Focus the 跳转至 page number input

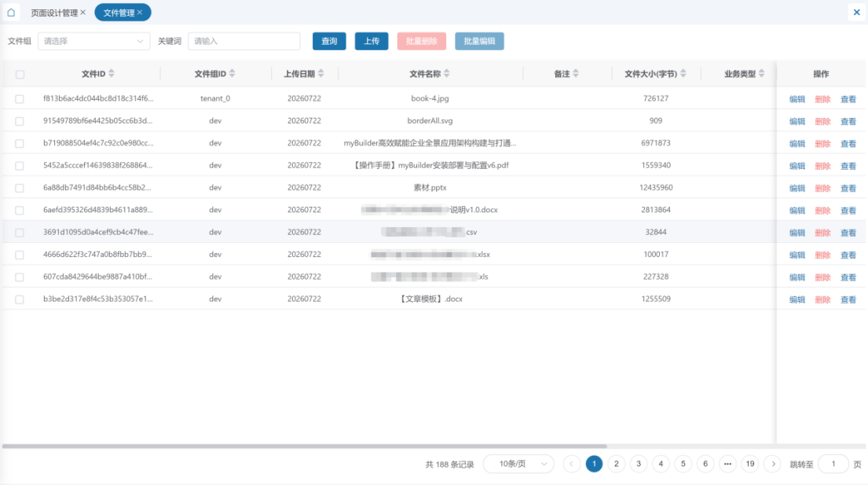click(x=833, y=464)
